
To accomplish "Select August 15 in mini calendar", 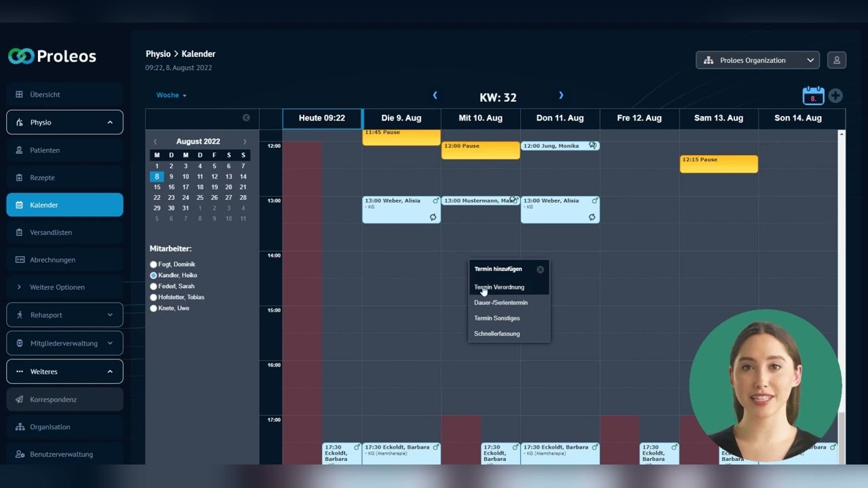I will tap(157, 187).
